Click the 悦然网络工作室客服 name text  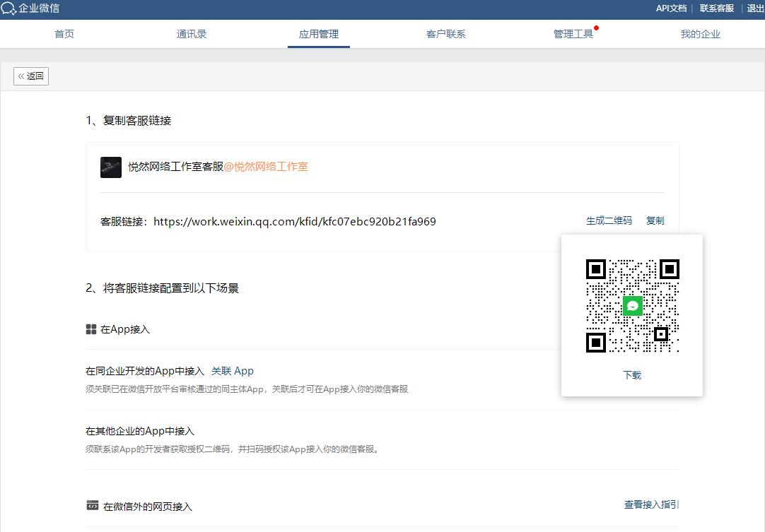pyautogui.click(x=175, y=167)
